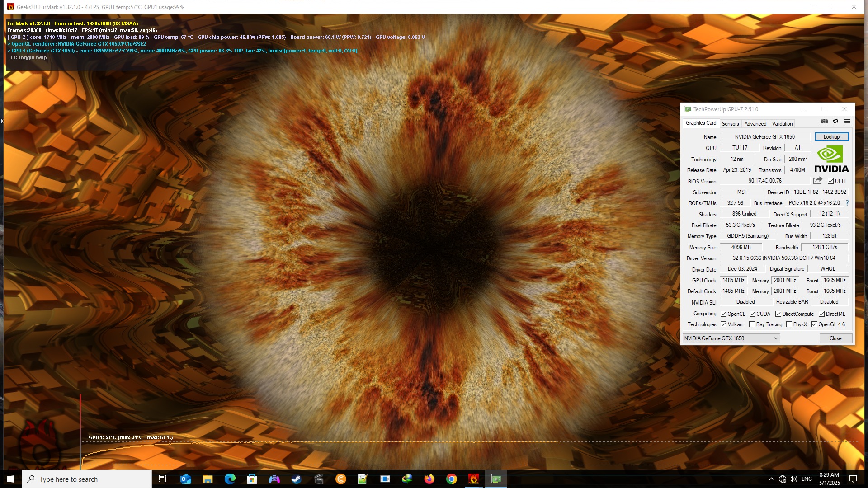Switch to the Advanced tab
868x488 pixels.
tap(755, 124)
